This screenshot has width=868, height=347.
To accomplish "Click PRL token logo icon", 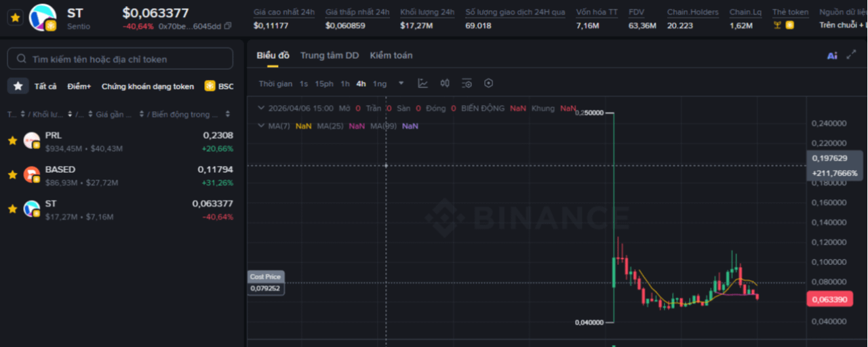I will [32, 141].
